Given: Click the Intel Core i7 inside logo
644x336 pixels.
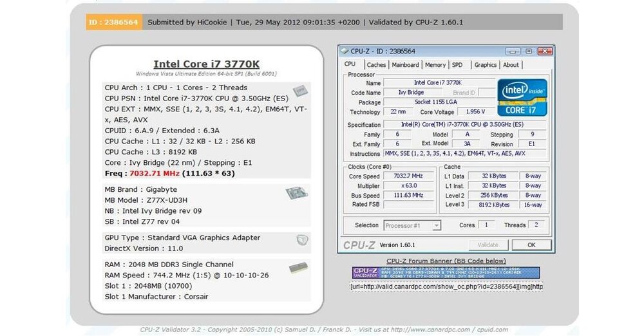Looking at the screenshot, I should click(522, 98).
